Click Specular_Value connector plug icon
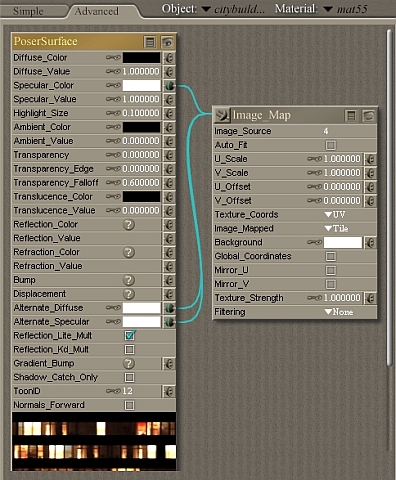 (169, 99)
